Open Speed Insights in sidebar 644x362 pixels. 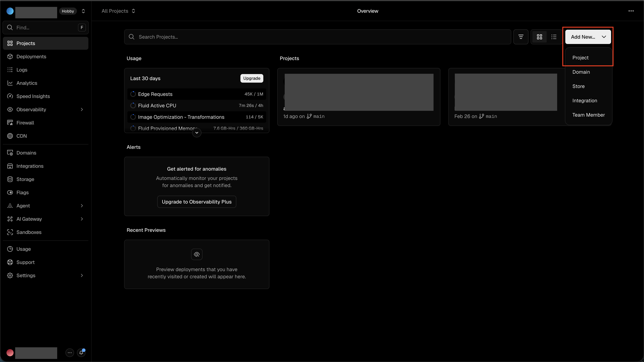(33, 96)
